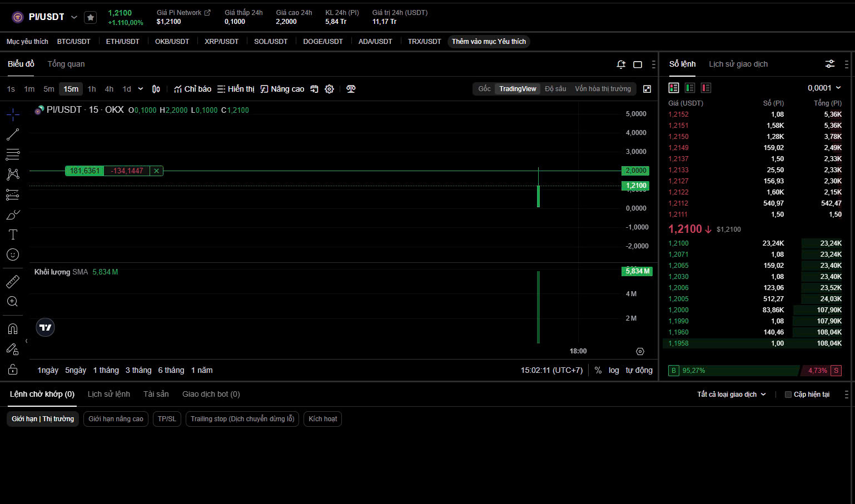
Task: Toggle stay in drawing mode pencil-lock
Action: click(x=13, y=349)
